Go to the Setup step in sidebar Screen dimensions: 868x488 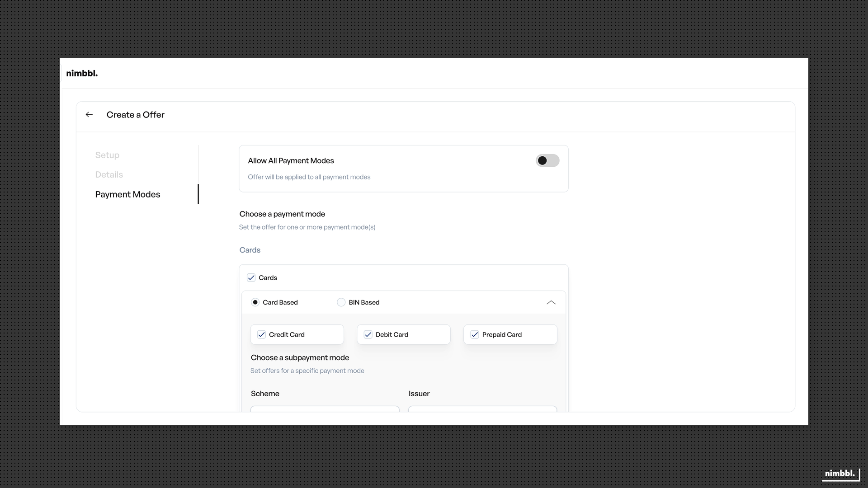click(107, 155)
